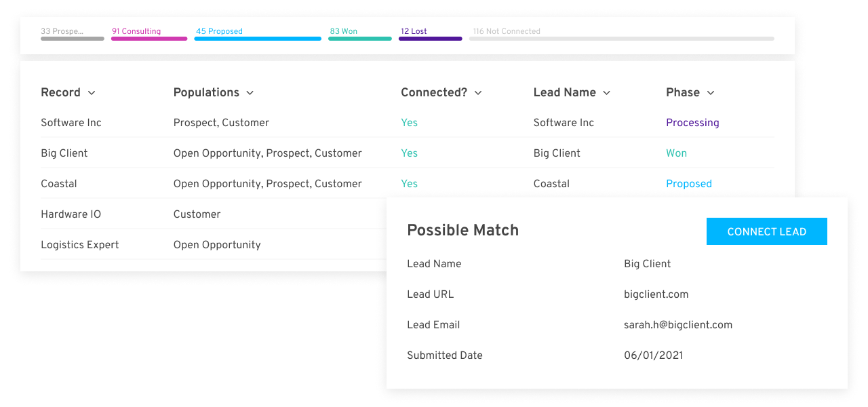Click the Proposed phase for Coastal

[x=689, y=184]
